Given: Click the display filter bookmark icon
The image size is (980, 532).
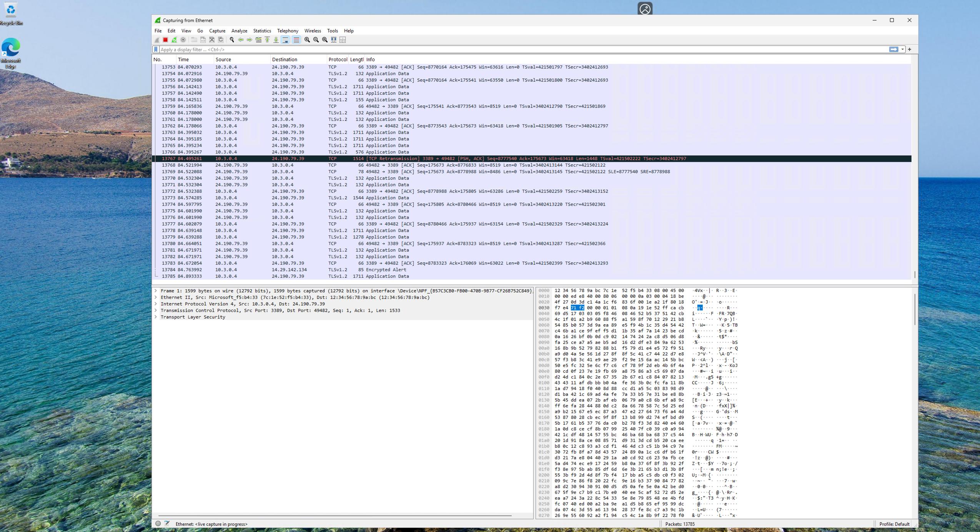Looking at the screenshot, I should 156,49.
